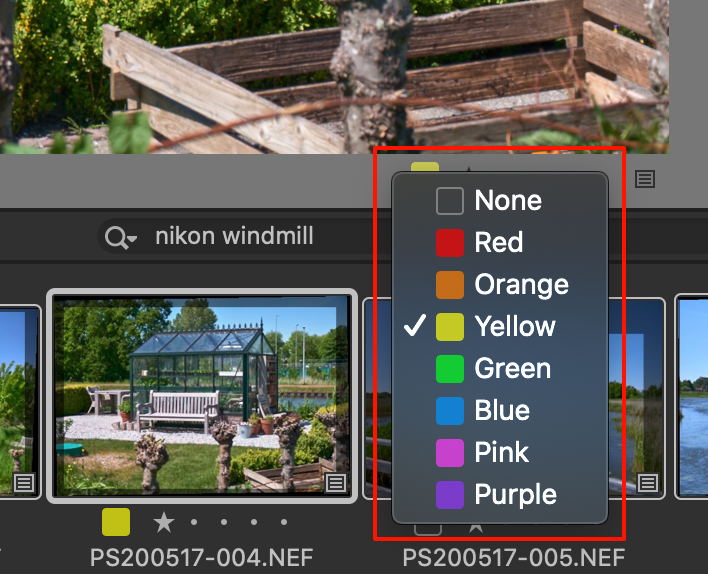Set two-star rating dot for PS200517-004.NEF

pos(194,522)
